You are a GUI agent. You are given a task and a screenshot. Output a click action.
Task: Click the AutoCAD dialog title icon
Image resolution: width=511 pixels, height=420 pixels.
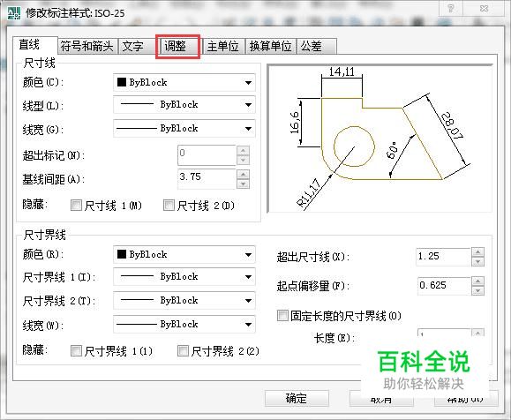14,13
